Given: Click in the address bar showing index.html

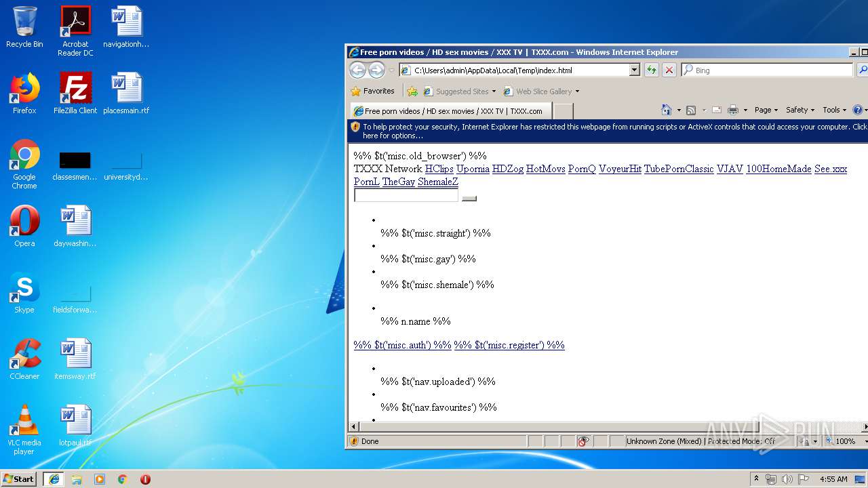Looking at the screenshot, I should [520, 70].
